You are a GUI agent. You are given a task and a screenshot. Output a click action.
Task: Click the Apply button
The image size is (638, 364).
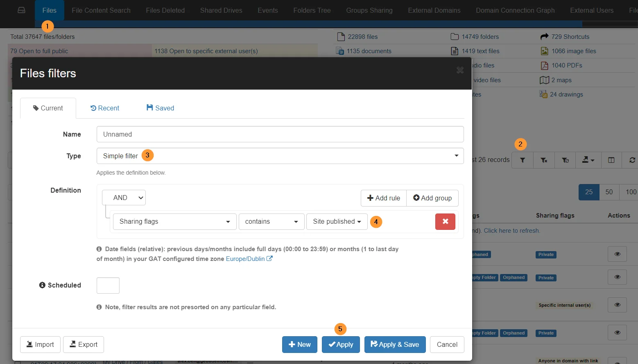[341, 344]
